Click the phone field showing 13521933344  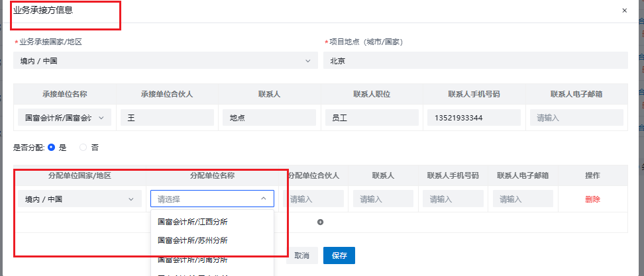pyautogui.click(x=474, y=118)
